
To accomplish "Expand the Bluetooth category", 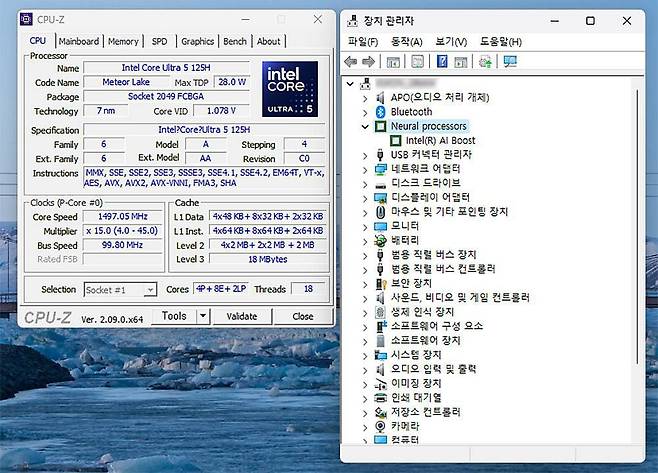I will click(365, 112).
